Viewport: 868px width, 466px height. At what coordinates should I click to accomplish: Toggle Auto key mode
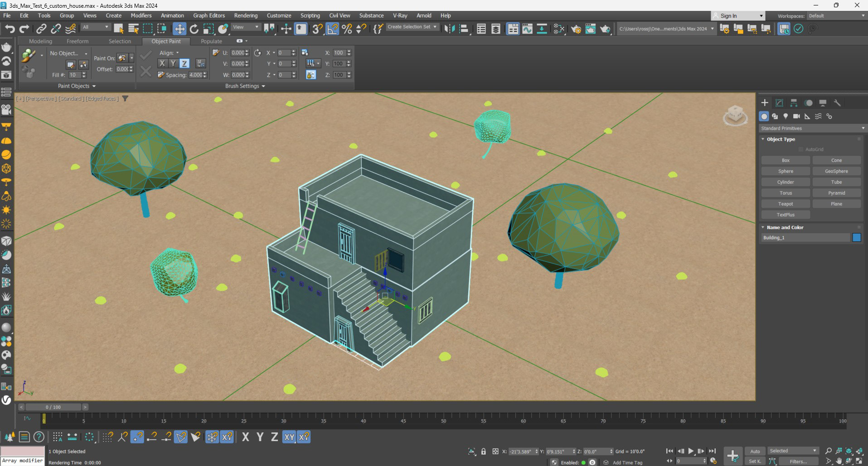(755, 451)
